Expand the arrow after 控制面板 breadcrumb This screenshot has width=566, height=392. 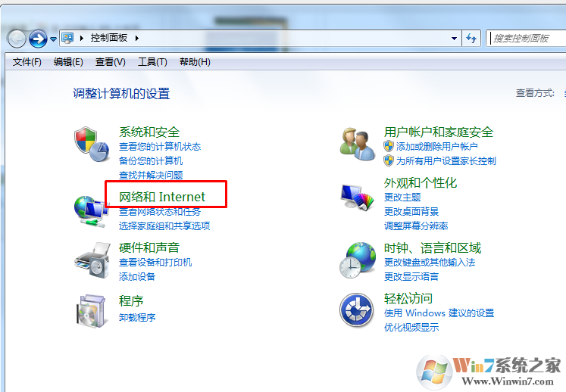137,38
